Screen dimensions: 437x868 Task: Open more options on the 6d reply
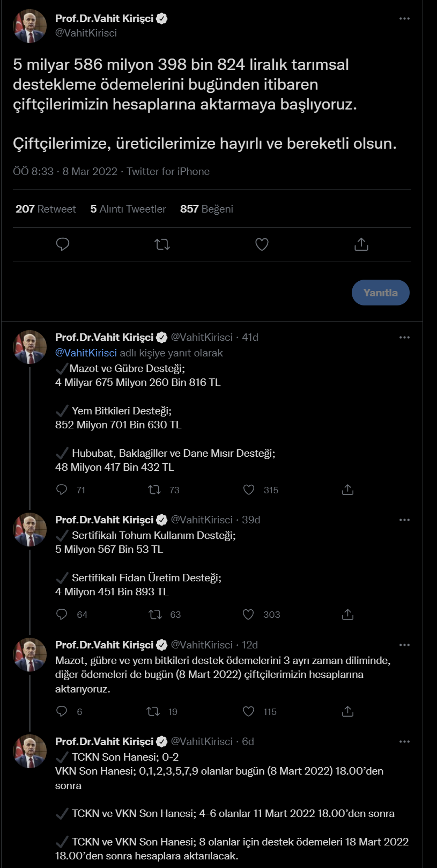pos(404,742)
